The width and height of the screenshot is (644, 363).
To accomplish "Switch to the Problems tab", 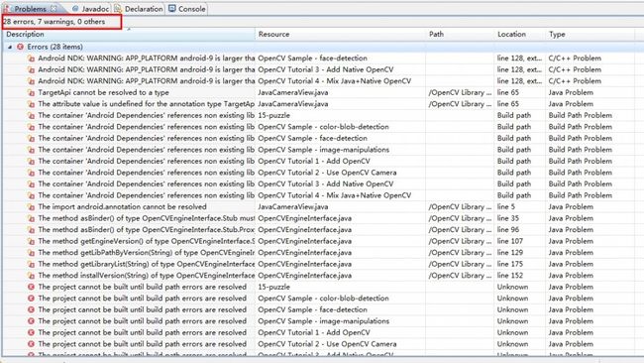I will coord(30,9).
